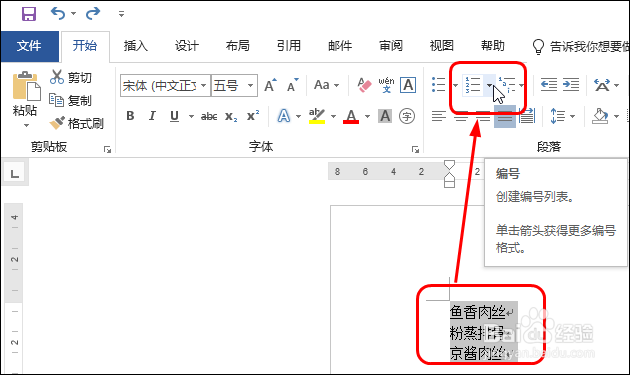
Task: Apply yellow text highlight color
Action: [317, 116]
